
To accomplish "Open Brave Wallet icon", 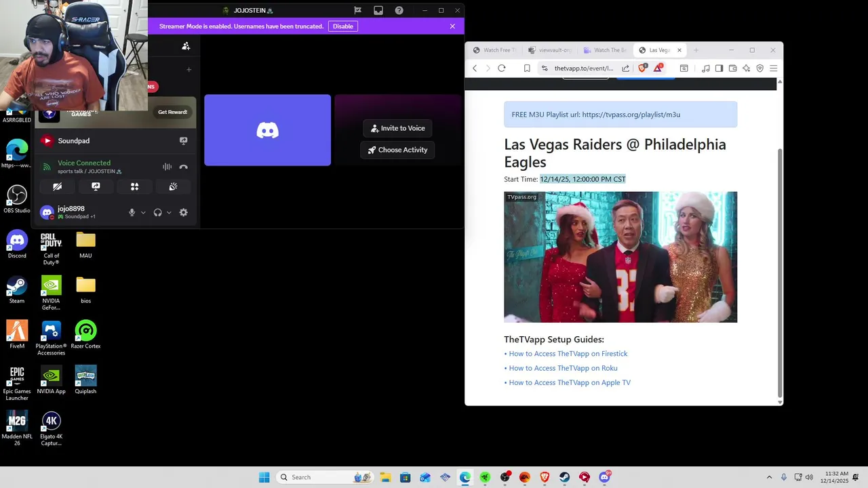I will point(732,68).
